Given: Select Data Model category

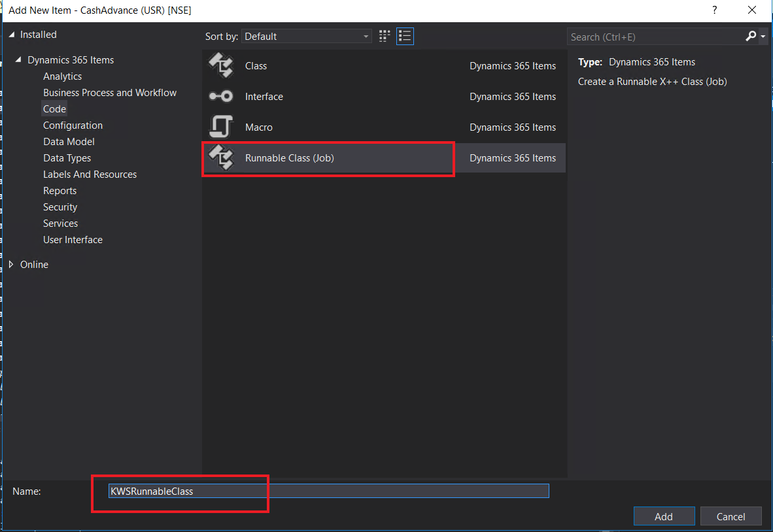Looking at the screenshot, I should (x=69, y=141).
